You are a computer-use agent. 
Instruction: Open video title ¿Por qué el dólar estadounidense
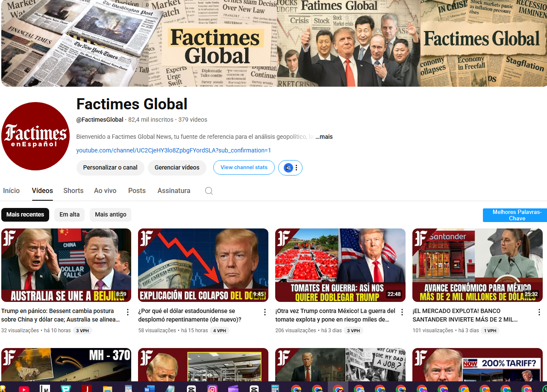point(190,315)
